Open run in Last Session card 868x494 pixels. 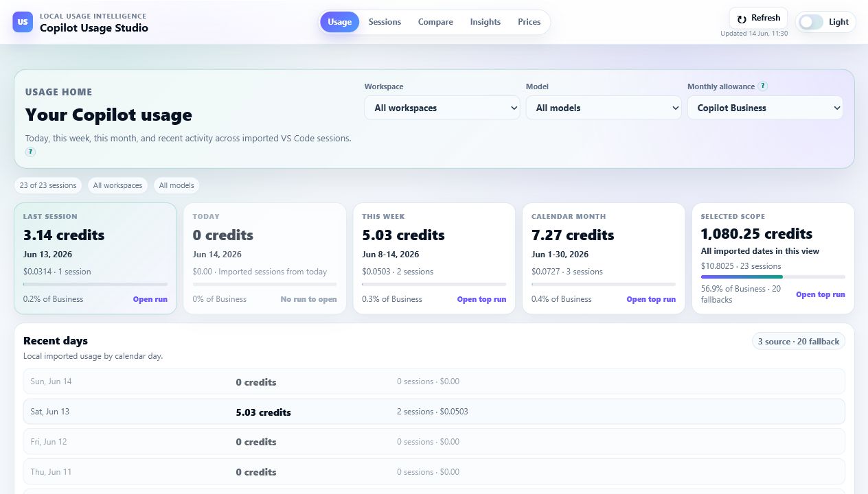pyautogui.click(x=150, y=299)
